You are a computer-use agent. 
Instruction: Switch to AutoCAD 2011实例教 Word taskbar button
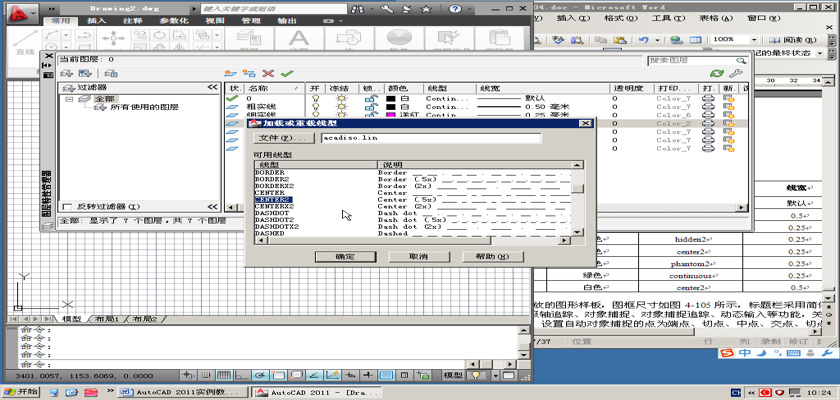pyautogui.click(x=184, y=392)
